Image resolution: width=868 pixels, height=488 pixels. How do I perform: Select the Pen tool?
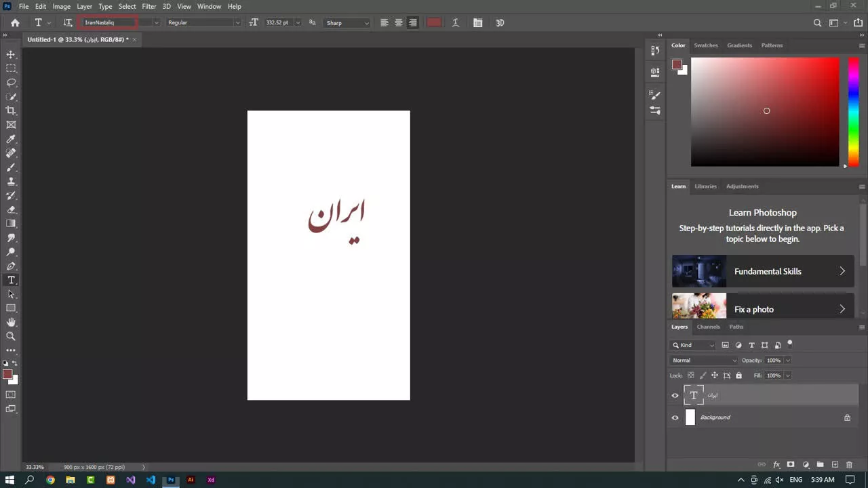pyautogui.click(x=11, y=266)
